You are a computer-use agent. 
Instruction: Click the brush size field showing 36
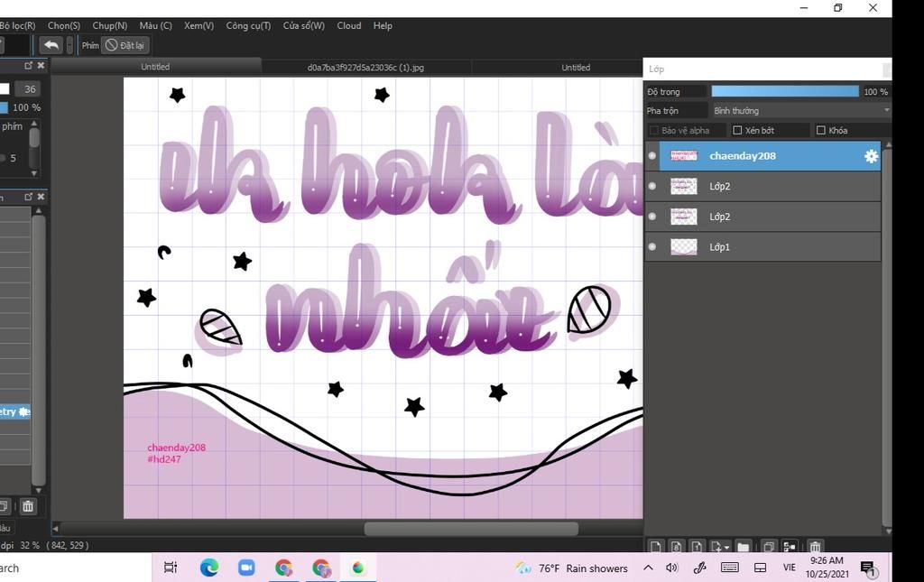[30, 89]
